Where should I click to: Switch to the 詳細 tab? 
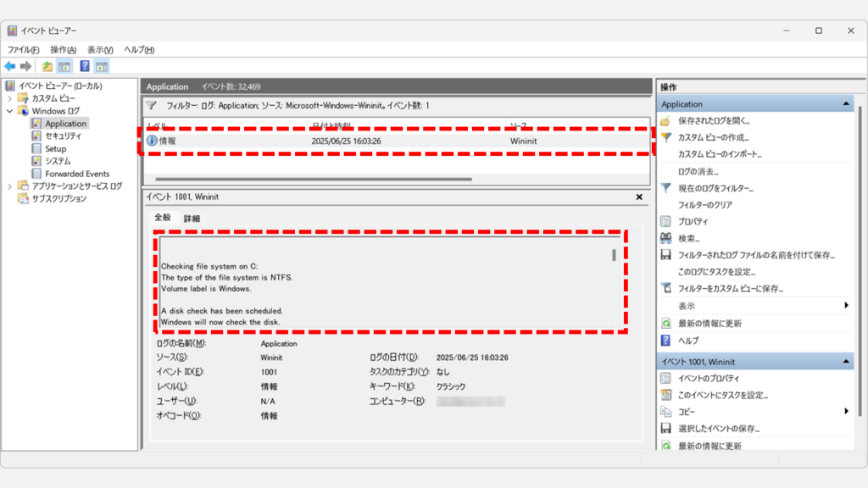pyautogui.click(x=192, y=219)
